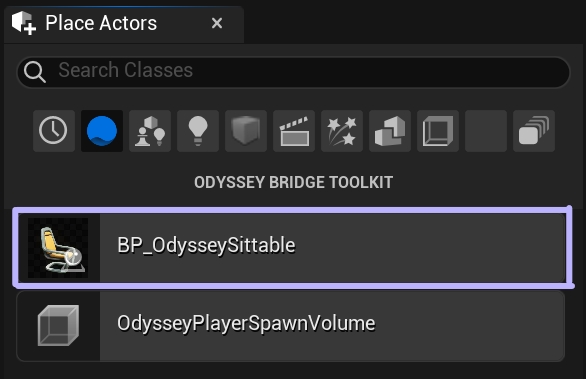586x379 pixels.
Task: Click the Place Actors tab icon
Action: 24,23
